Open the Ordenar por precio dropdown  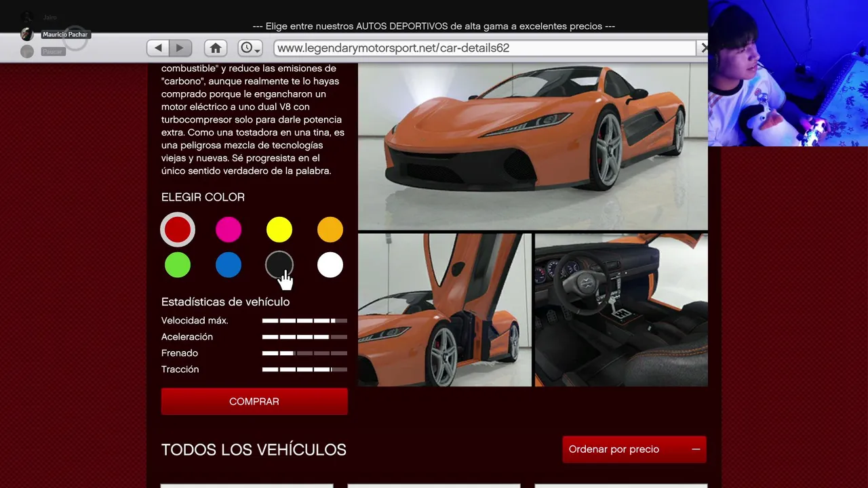(x=634, y=449)
